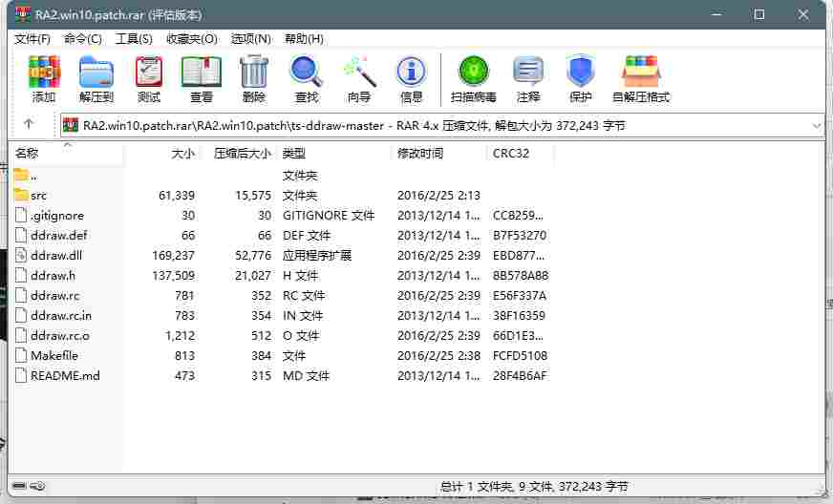Click the status bar total summary text
Viewport: 833px width, 504px height.
tap(534, 486)
